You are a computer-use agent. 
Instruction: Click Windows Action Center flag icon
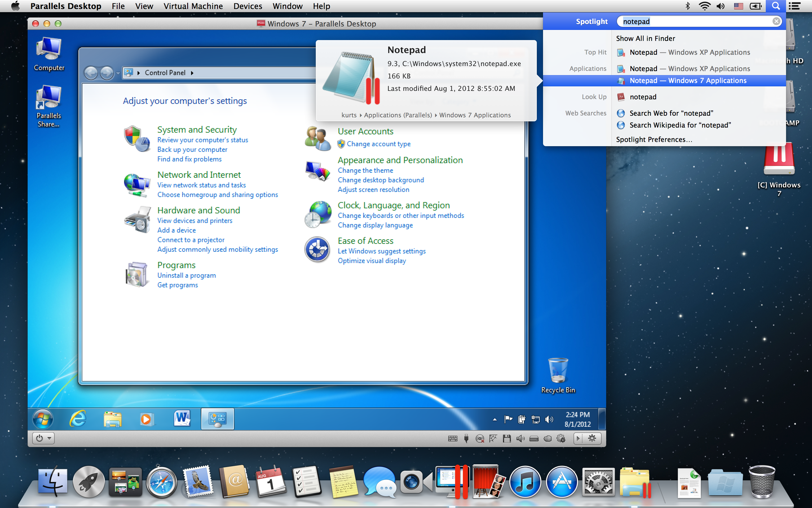[x=508, y=419]
